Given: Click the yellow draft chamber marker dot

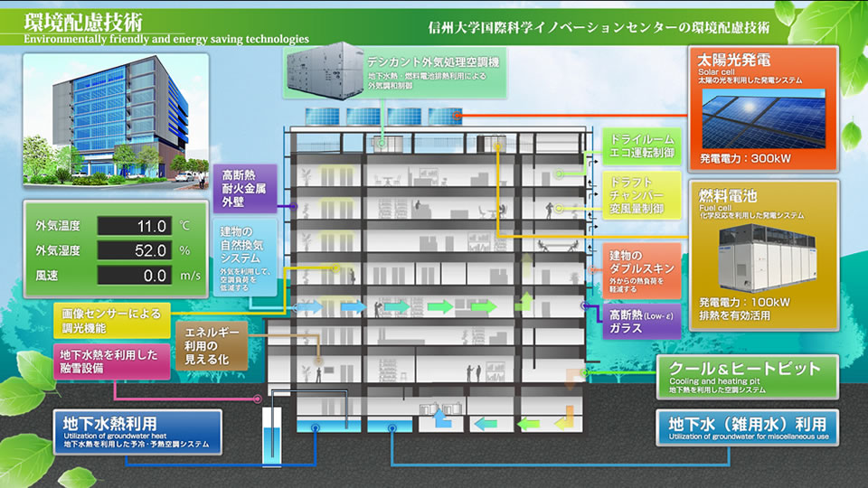Looking at the screenshot, I should point(559,209).
